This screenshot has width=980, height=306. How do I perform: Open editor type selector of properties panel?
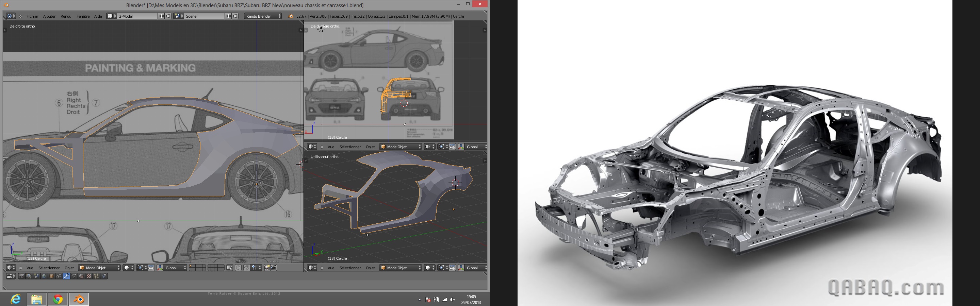pyautogui.click(x=11, y=276)
